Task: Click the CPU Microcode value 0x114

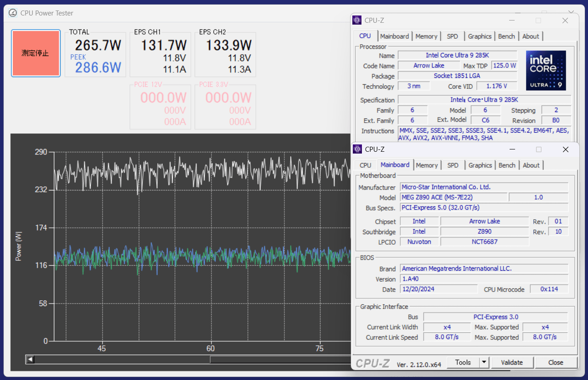Action: pos(548,289)
